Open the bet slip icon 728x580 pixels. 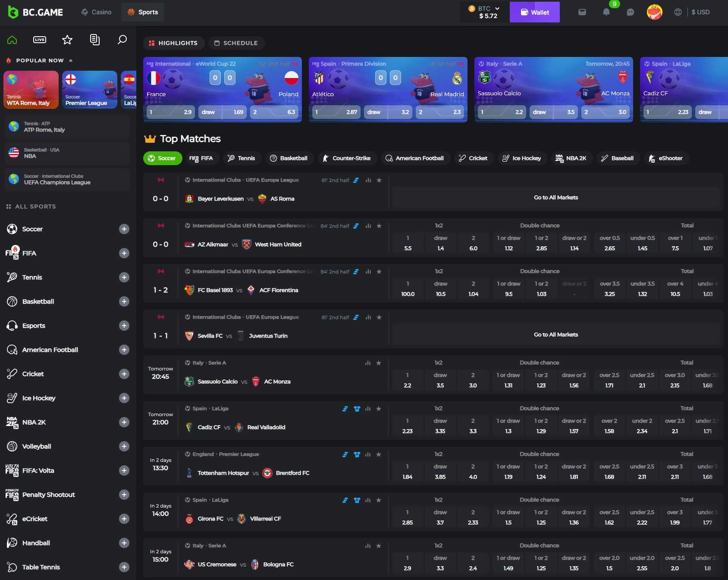[x=95, y=40]
